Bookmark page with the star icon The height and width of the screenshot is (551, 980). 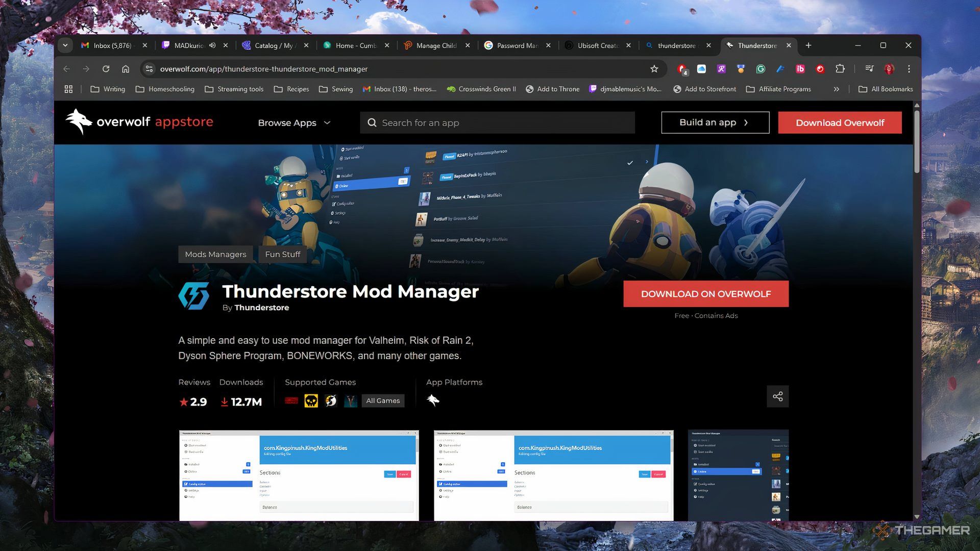coord(654,69)
